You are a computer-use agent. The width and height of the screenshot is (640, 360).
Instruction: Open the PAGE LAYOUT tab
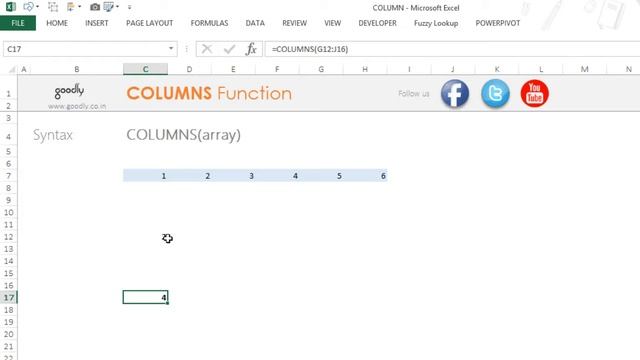click(149, 23)
